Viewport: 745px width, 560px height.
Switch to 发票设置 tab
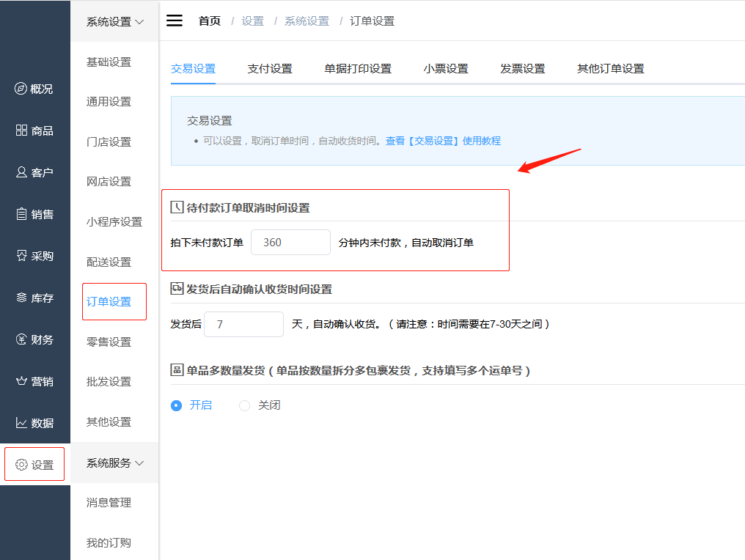tap(523, 69)
